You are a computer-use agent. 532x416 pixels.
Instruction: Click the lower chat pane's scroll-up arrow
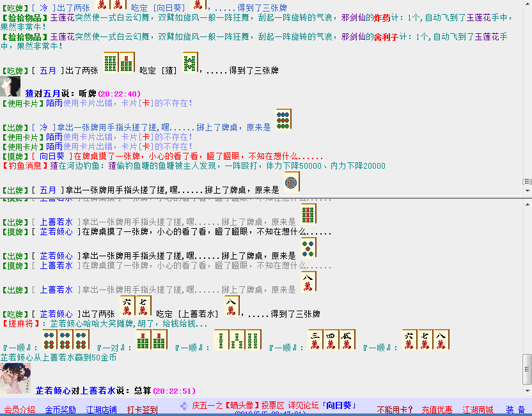tap(528, 204)
